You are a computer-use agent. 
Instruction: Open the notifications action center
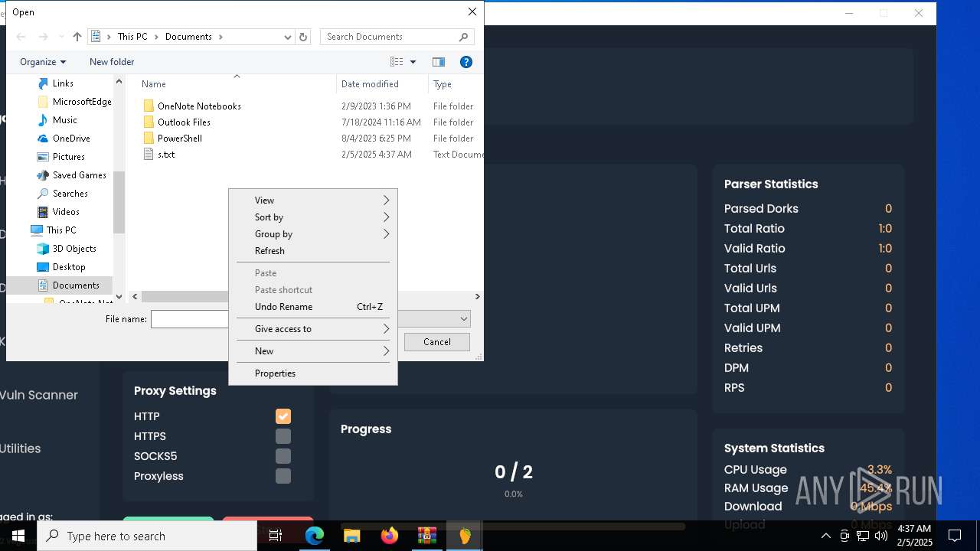[955, 536]
